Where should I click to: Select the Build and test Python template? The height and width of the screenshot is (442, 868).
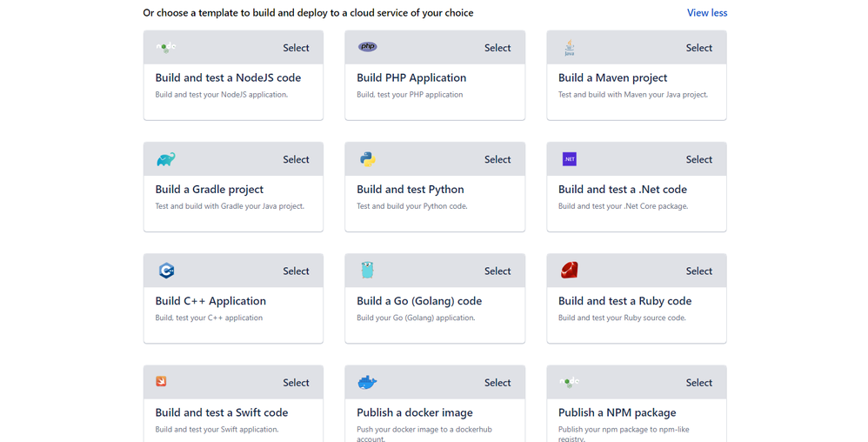click(x=497, y=159)
